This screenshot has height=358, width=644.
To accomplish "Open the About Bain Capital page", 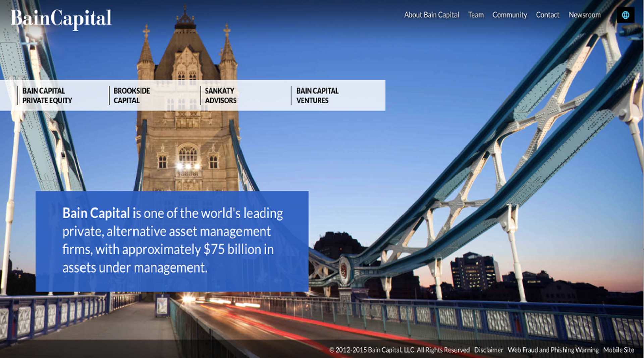I will 431,15.
